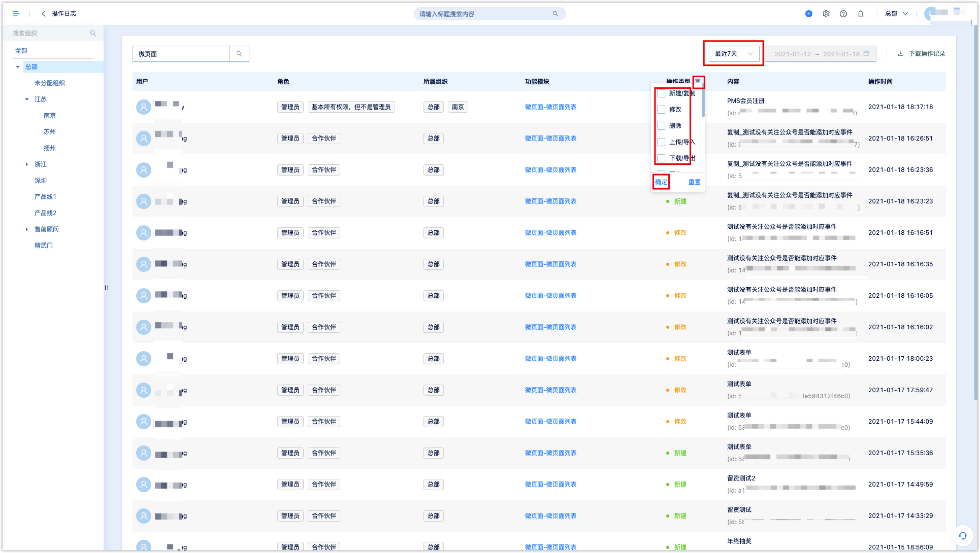Viewport: 980px width, 553px height.
Task: Open the settings gear icon
Action: point(826,14)
